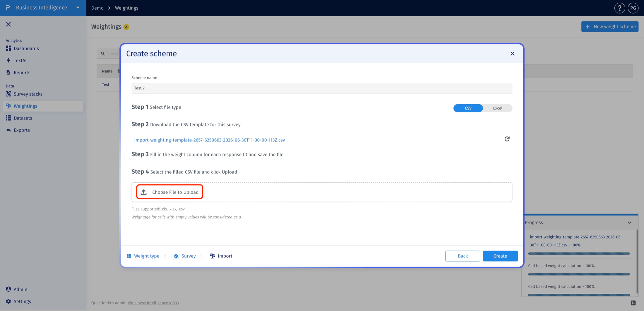Open the help question mark icon
Viewport: 644px width, 311px height.
(x=619, y=8)
